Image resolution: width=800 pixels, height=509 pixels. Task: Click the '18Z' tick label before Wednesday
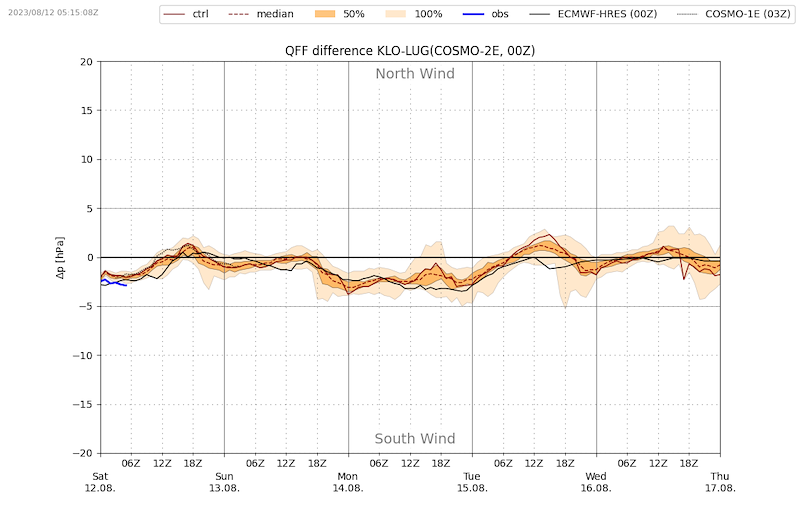pos(565,463)
